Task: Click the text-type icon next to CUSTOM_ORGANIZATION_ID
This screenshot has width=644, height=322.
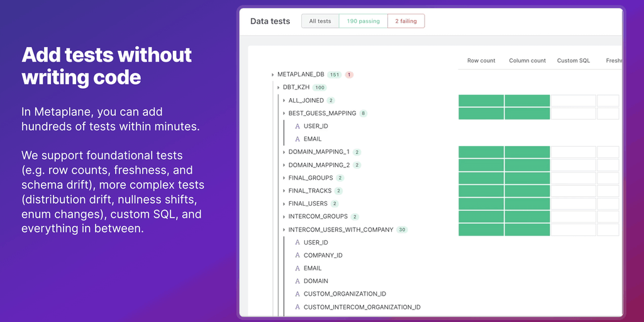Action: pyautogui.click(x=297, y=294)
